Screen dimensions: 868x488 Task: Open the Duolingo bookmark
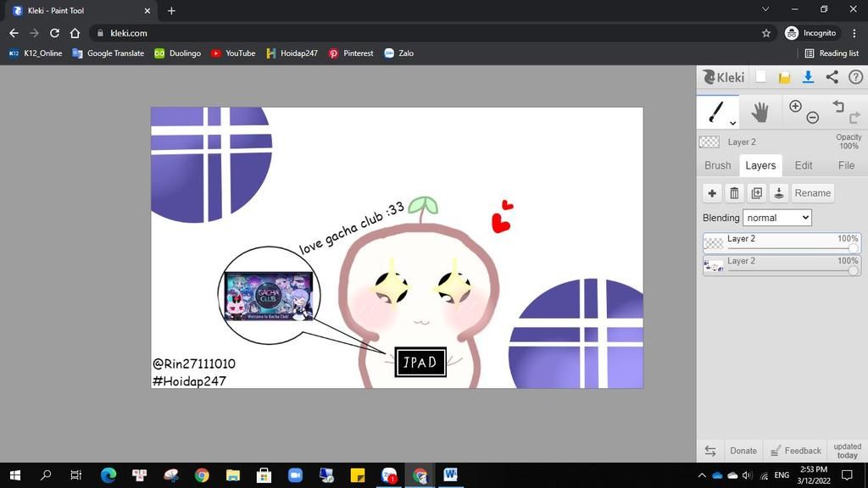tap(178, 53)
